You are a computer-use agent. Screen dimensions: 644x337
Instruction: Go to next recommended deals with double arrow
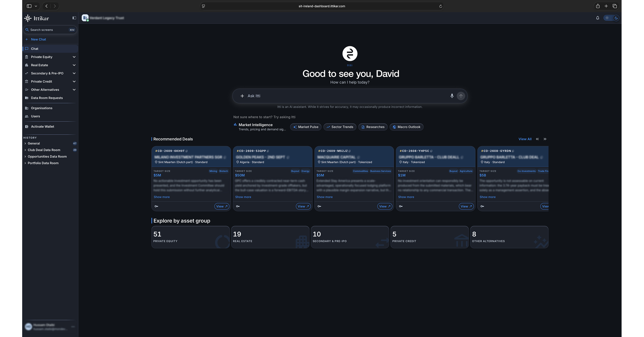545,139
